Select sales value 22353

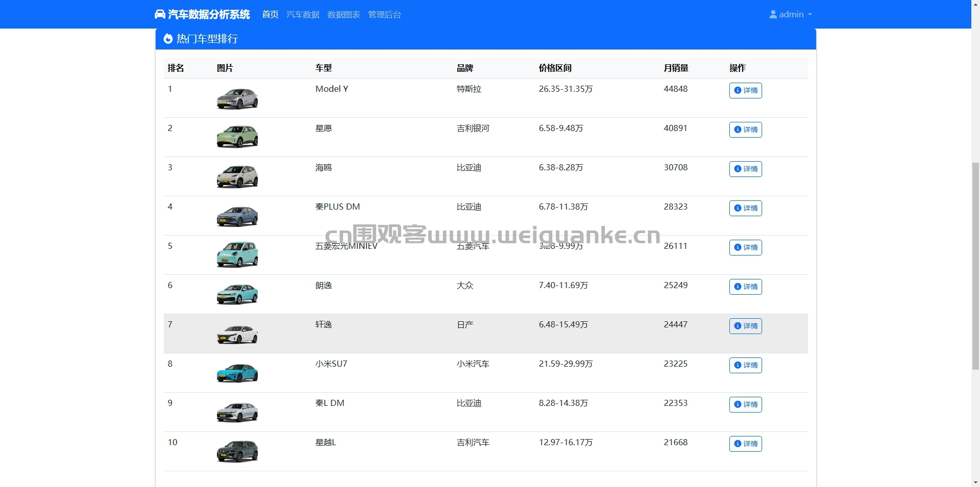pyautogui.click(x=675, y=403)
